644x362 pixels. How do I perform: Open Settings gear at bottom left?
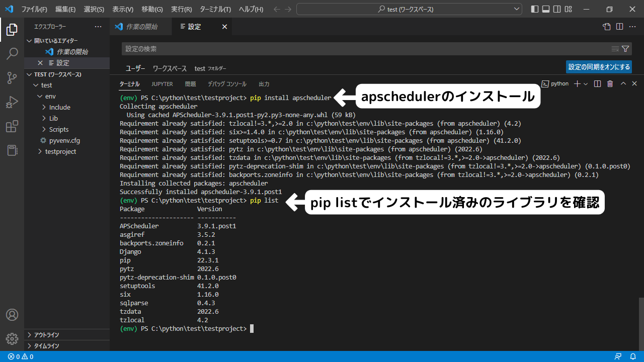[12, 339]
